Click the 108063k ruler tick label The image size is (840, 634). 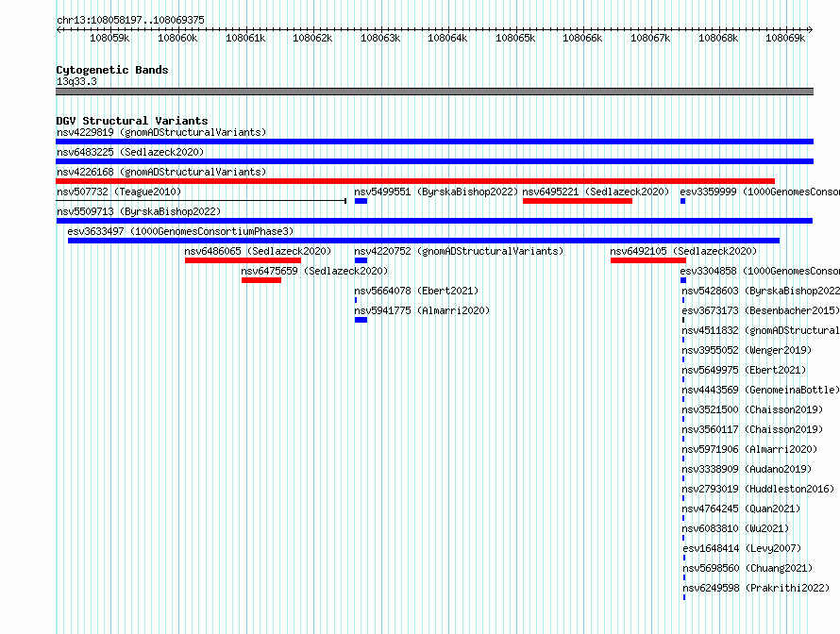379,38
